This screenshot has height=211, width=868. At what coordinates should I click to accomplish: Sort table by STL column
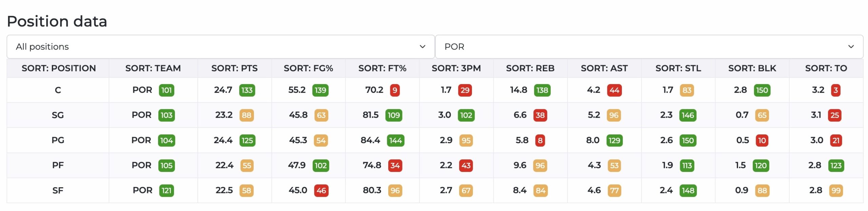click(678, 68)
